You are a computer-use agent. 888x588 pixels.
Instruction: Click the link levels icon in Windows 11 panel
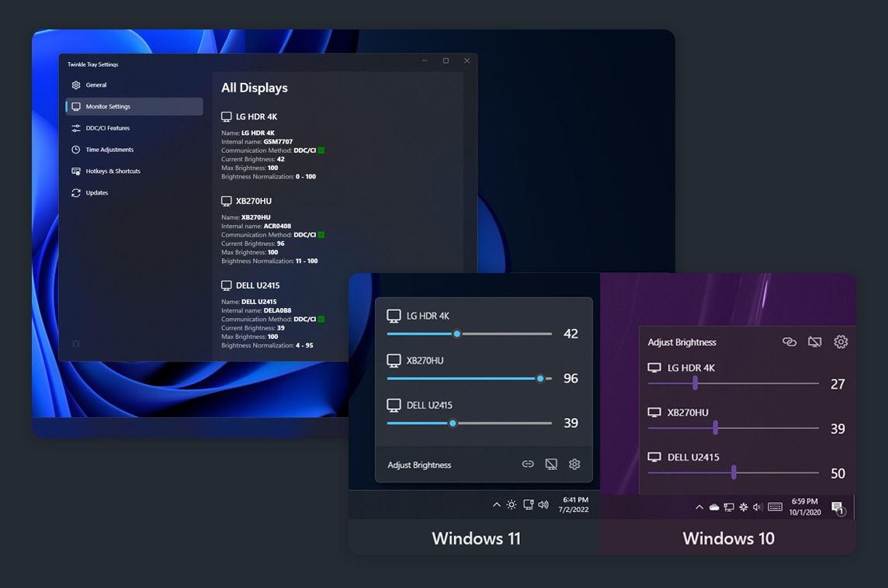click(528, 464)
